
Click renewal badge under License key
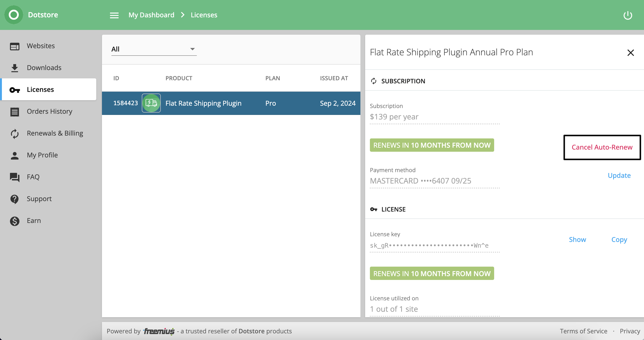tap(432, 274)
